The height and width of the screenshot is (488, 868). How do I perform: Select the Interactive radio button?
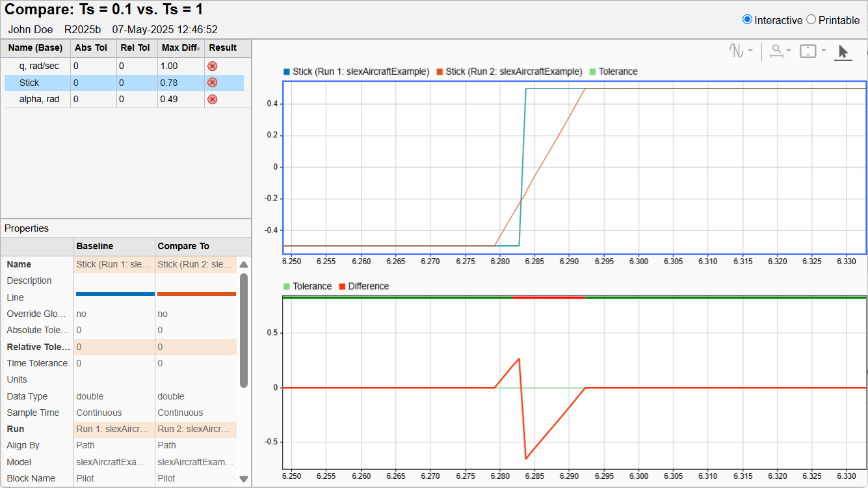[x=748, y=20]
